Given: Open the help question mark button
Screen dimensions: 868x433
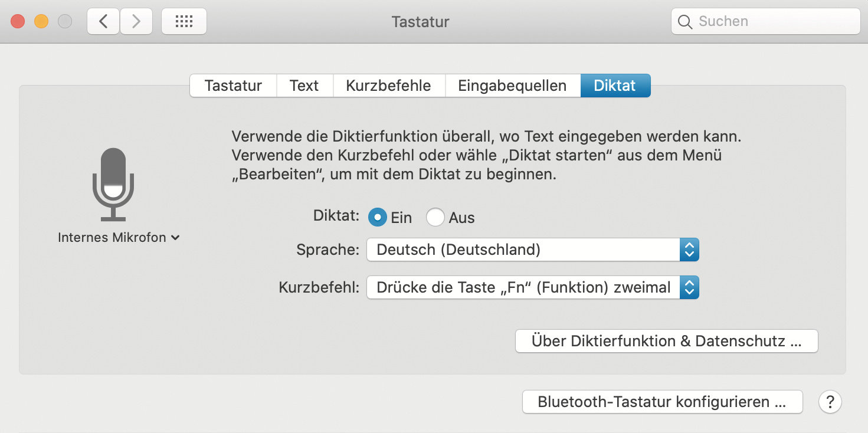Looking at the screenshot, I should (830, 402).
